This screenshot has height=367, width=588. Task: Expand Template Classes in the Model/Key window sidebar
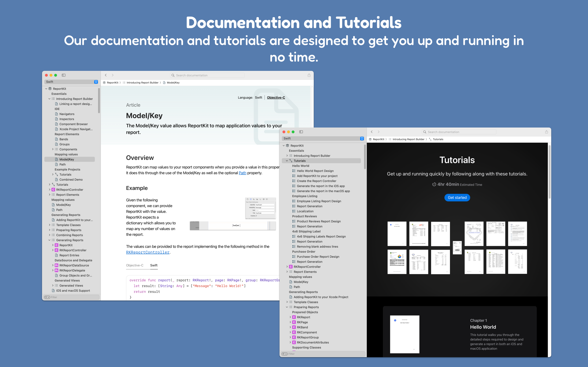(50, 225)
